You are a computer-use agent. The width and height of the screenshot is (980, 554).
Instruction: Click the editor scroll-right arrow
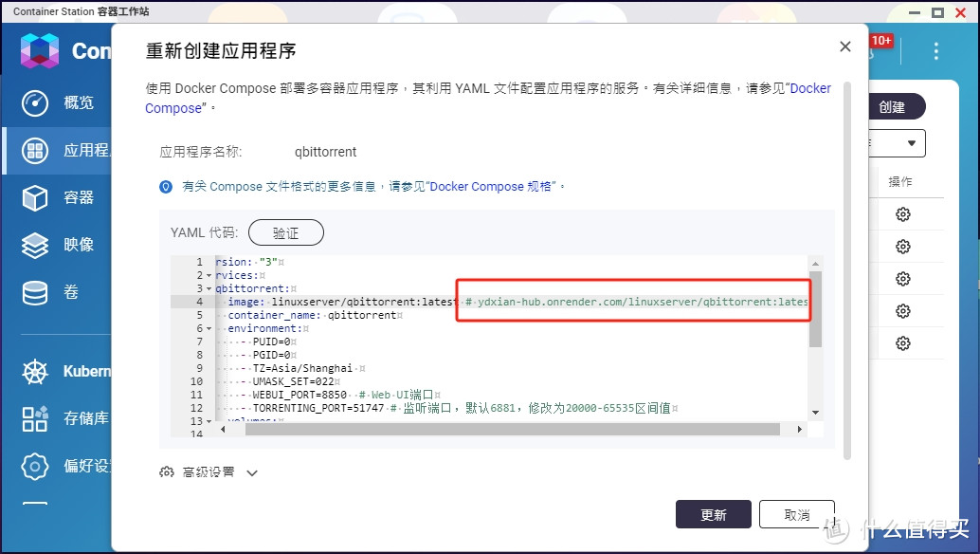tap(799, 430)
